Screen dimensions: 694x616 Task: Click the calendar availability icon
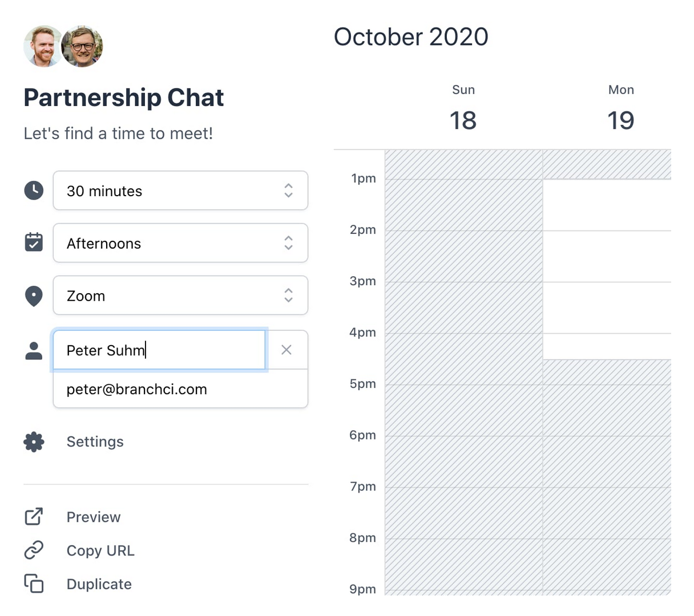point(34,242)
